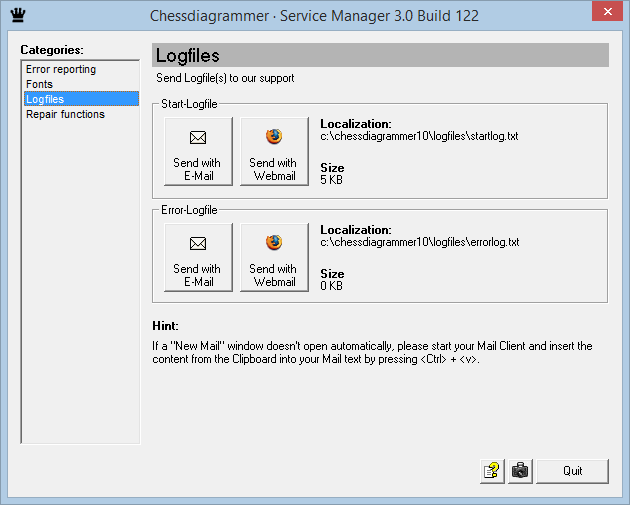Viewport: 630px width, 505px height.
Task: Click the chess queen icon in title bar
Action: 18,15
